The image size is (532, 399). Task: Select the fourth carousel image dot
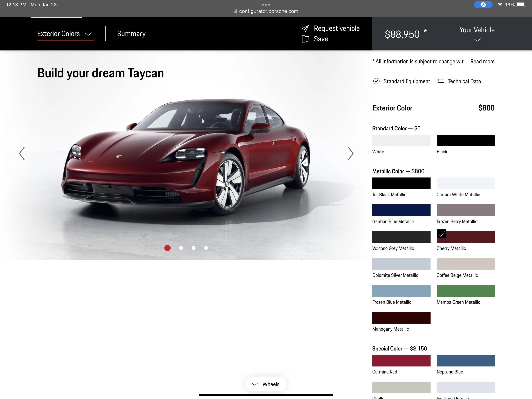click(206, 248)
